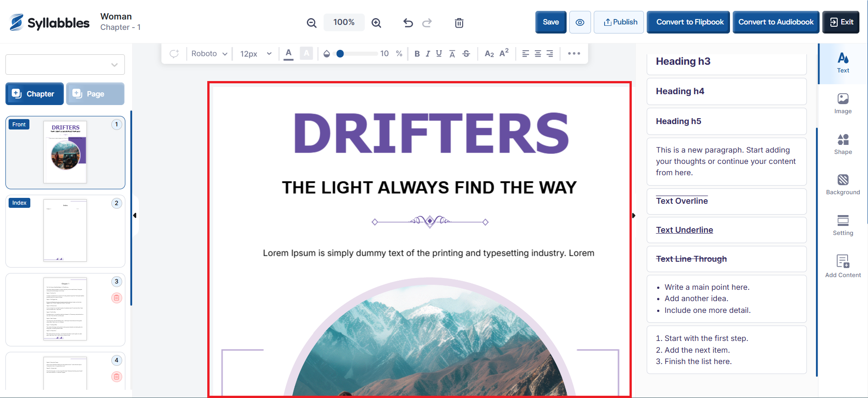Screen dimensions: 868x398
Task: Insert the numbered list block
Action: click(x=726, y=350)
